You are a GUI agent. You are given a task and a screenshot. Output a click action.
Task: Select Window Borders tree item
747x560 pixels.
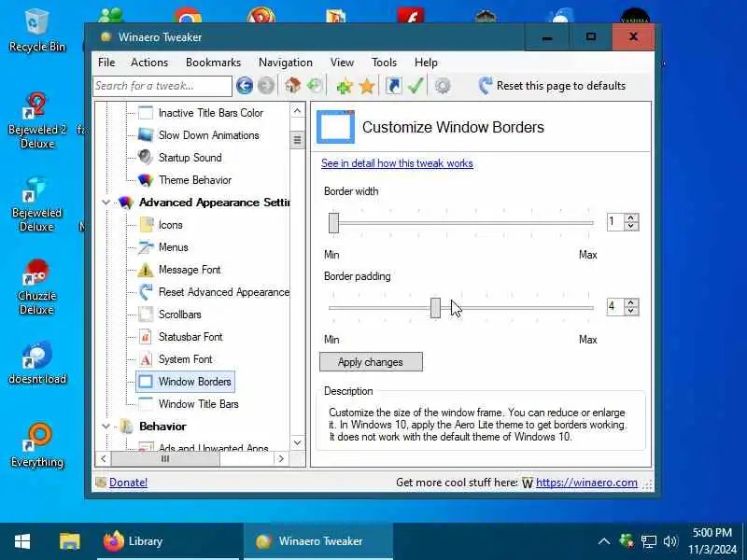tap(185, 382)
